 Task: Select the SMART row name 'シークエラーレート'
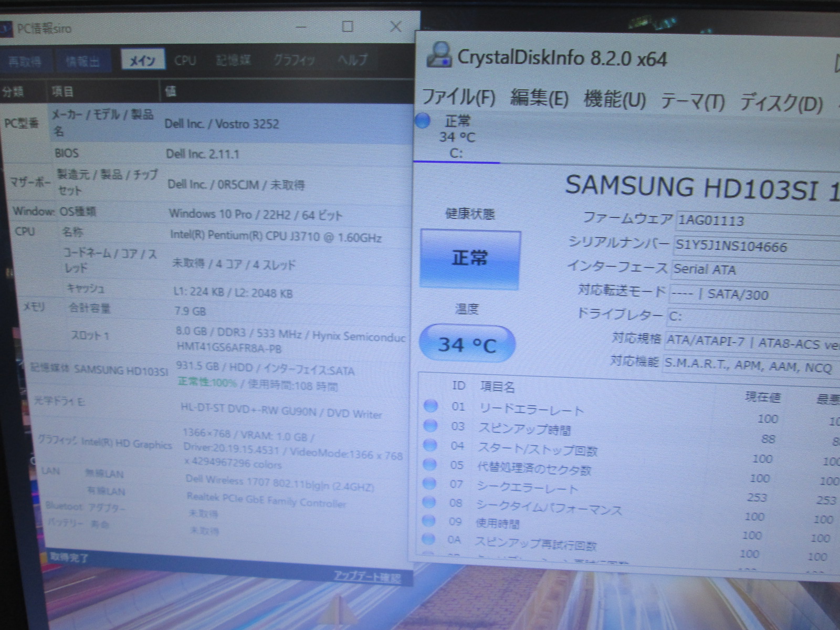527,487
